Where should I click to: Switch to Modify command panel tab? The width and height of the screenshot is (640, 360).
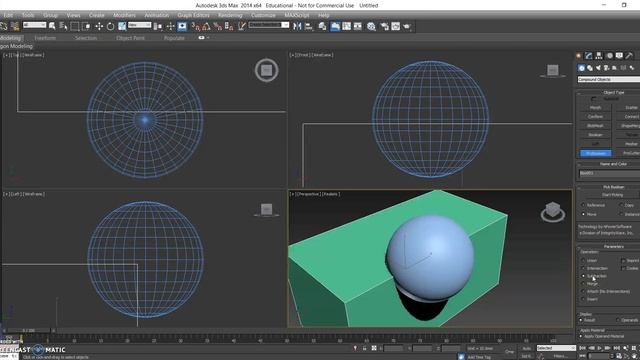[588, 56]
